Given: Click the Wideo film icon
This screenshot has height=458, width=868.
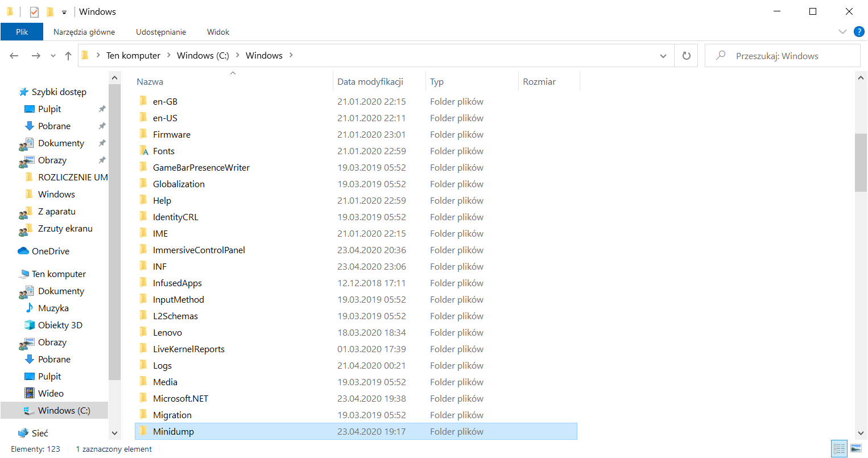Looking at the screenshot, I should (30, 393).
